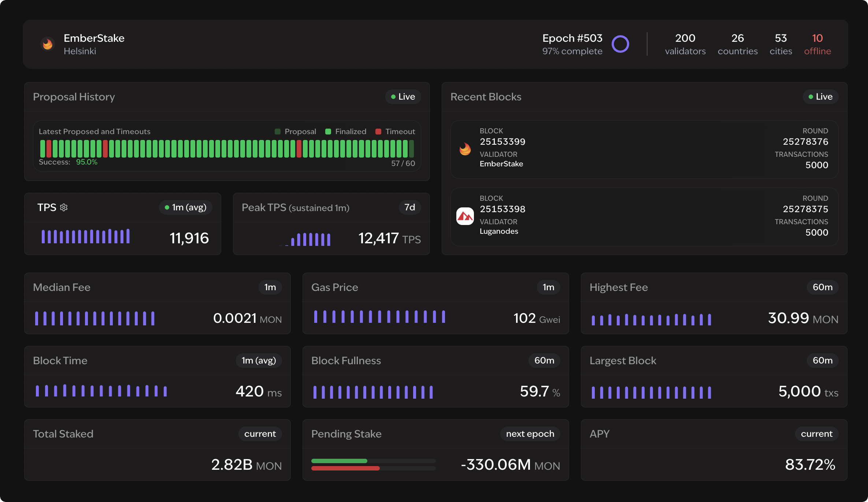This screenshot has width=868, height=502.
Task: Click the green Live dot in Recent Blocks
Action: (811, 97)
